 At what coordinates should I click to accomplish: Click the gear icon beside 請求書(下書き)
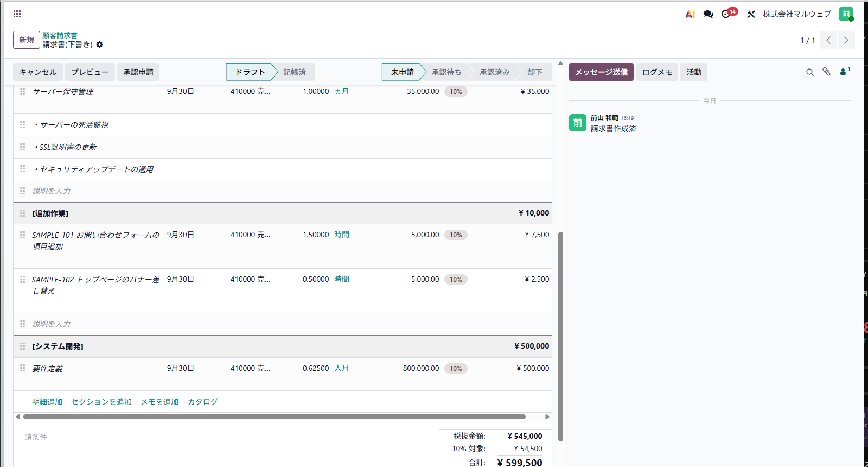pos(99,45)
